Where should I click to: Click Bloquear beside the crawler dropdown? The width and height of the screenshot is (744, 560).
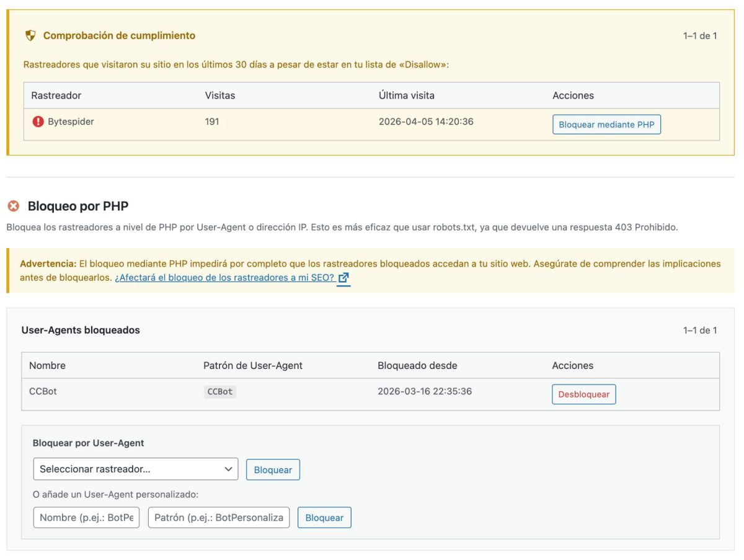point(273,469)
